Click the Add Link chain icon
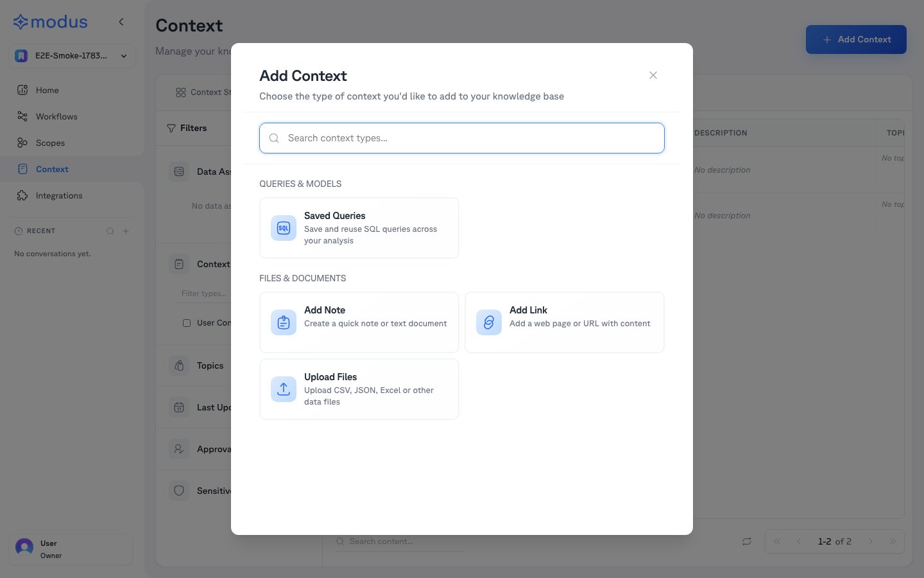 click(x=489, y=322)
